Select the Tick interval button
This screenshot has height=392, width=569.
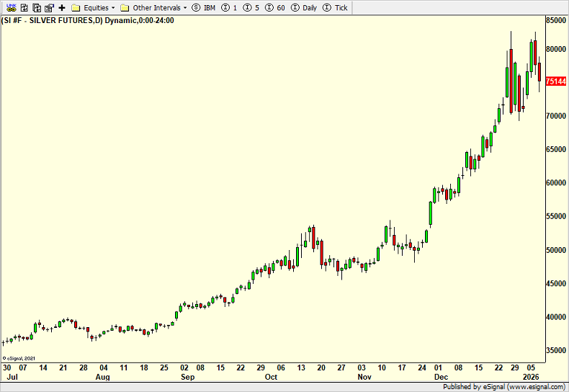335,7
